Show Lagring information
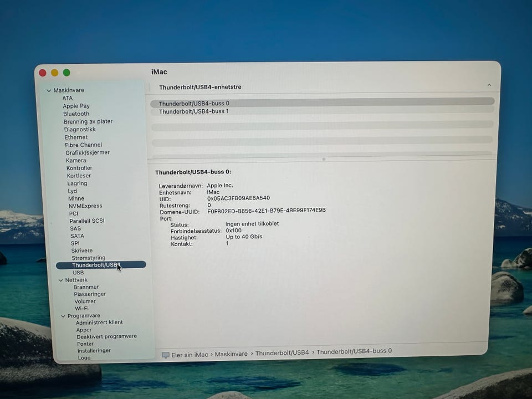This screenshot has height=399, width=532. [78, 183]
